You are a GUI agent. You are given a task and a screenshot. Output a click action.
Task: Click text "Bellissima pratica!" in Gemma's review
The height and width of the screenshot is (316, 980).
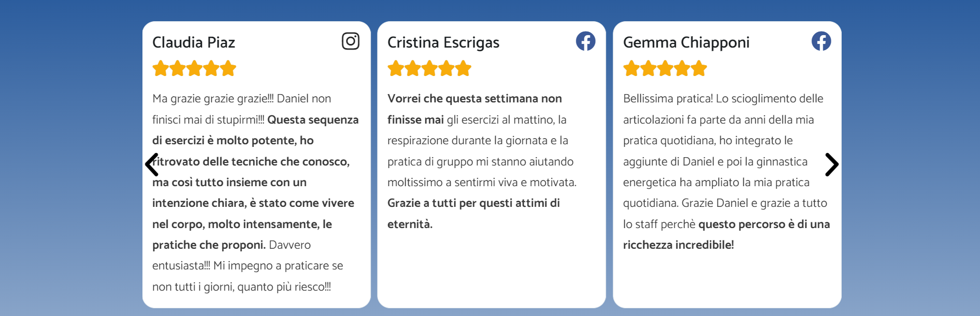coord(668,98)
